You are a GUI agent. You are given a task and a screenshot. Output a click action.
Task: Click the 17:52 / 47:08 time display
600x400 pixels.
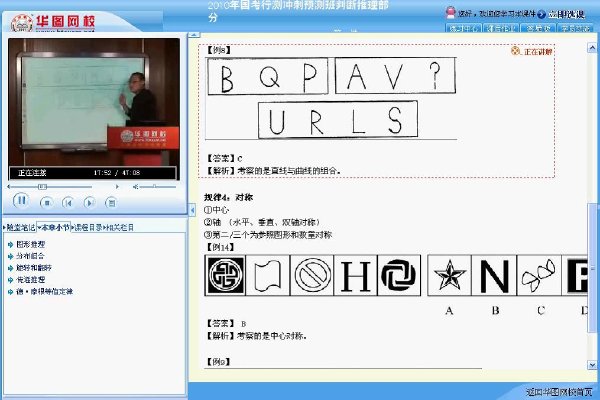coord(117,173)
